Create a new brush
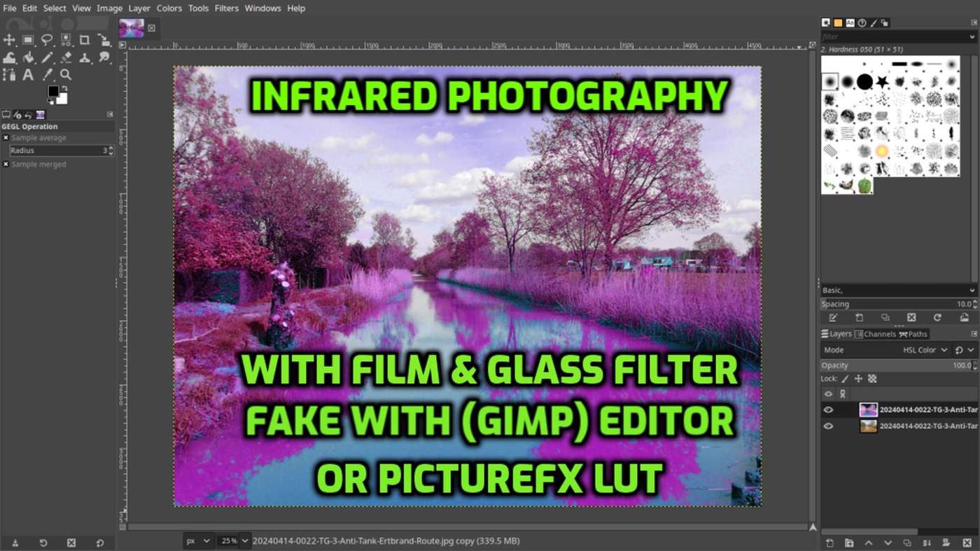Viewport: 980px width, 551px height. [x=859, y=318]
